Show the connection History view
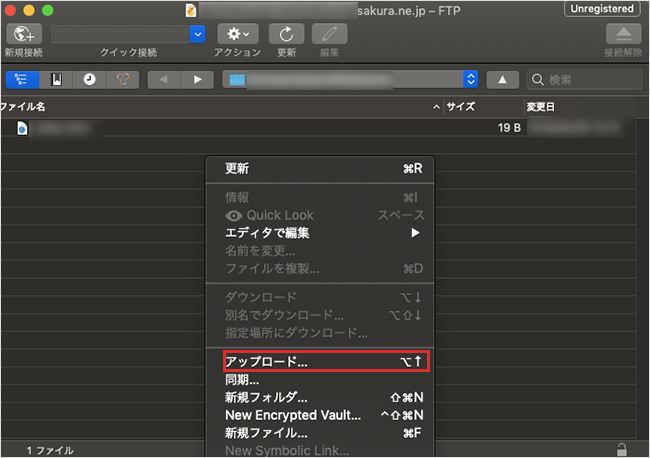 [x=89, y=79]
